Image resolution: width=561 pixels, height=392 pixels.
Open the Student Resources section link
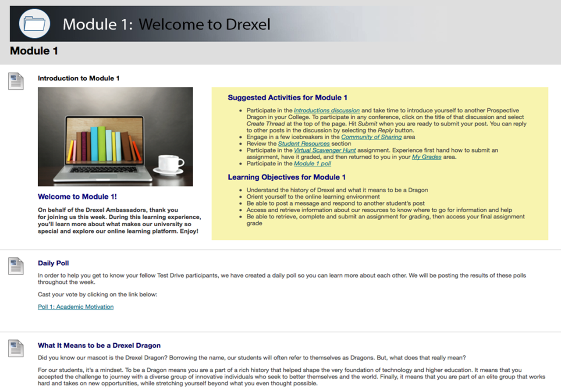point(304,143)
